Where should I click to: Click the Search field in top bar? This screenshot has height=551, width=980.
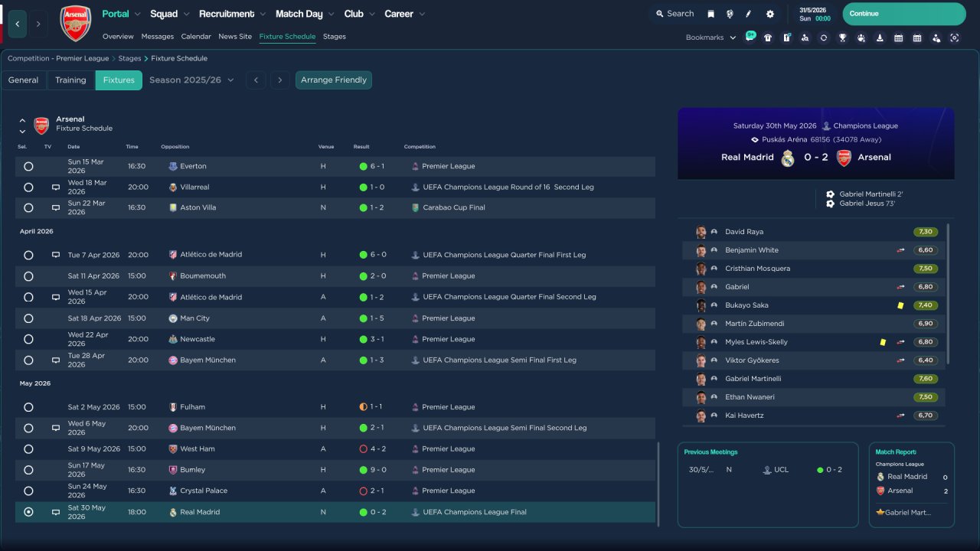click(x=675, y=14)
